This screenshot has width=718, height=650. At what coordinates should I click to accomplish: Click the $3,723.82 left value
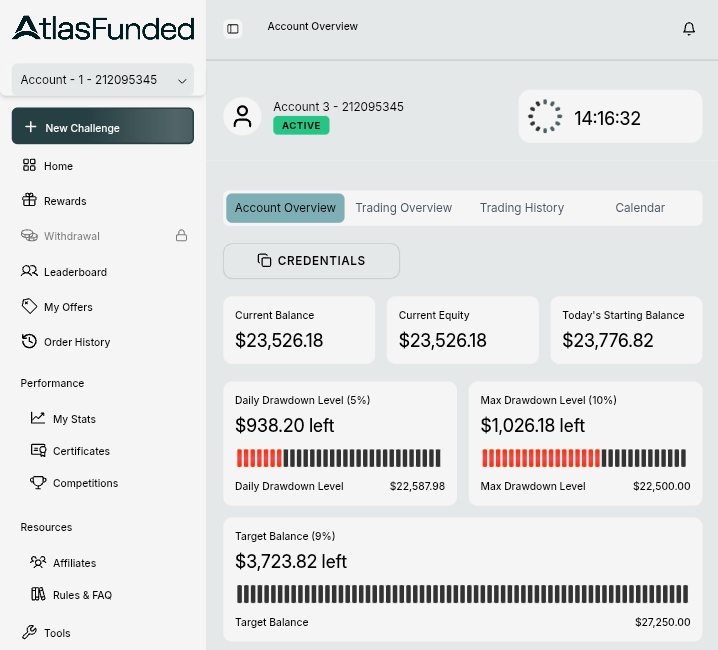pos(291,562)
